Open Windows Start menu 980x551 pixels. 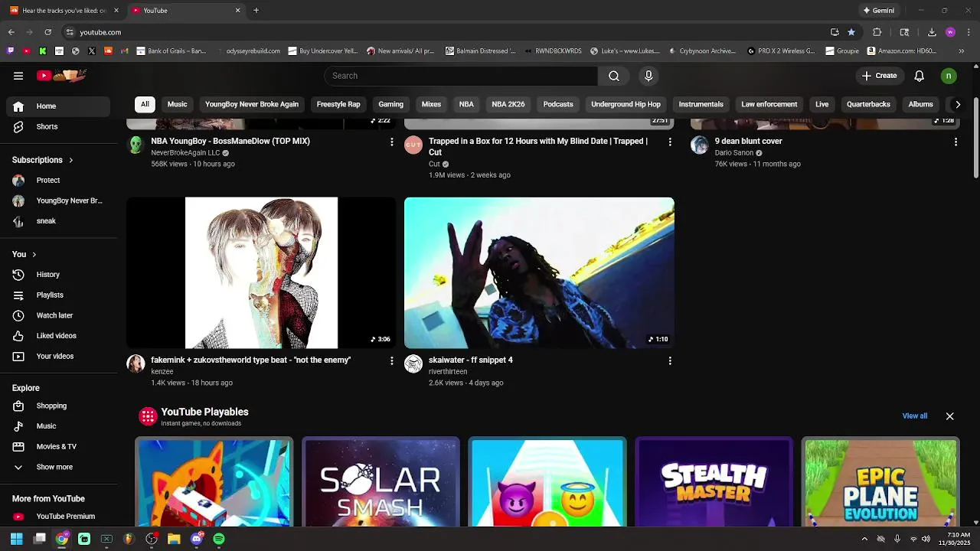(x=16, y=539)
